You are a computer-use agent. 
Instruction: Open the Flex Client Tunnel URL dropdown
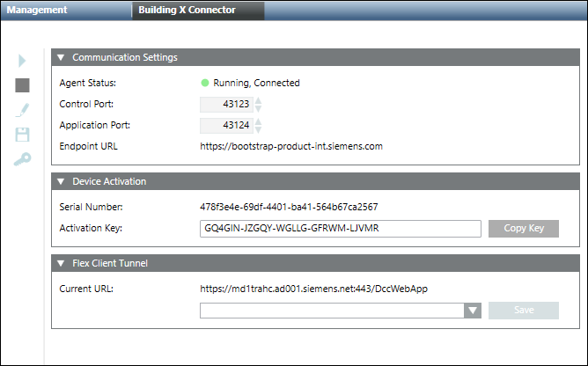point(473,311)
